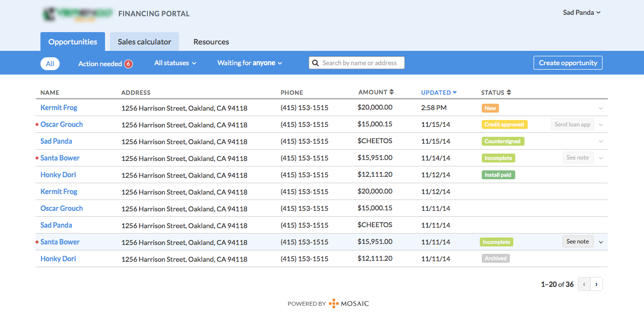
Task: Click the Incomplete badge on the 11/14/14 row
Action: [498, 158]
